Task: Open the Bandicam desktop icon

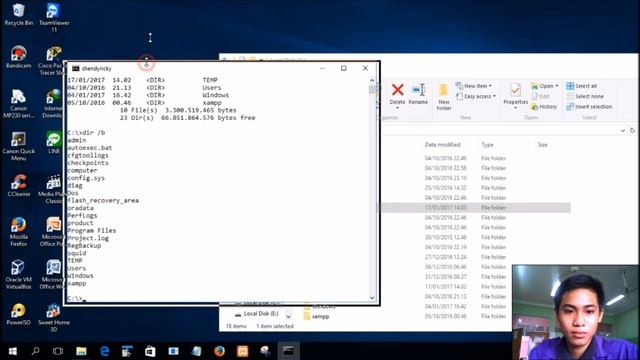Action: click(18, 57)
